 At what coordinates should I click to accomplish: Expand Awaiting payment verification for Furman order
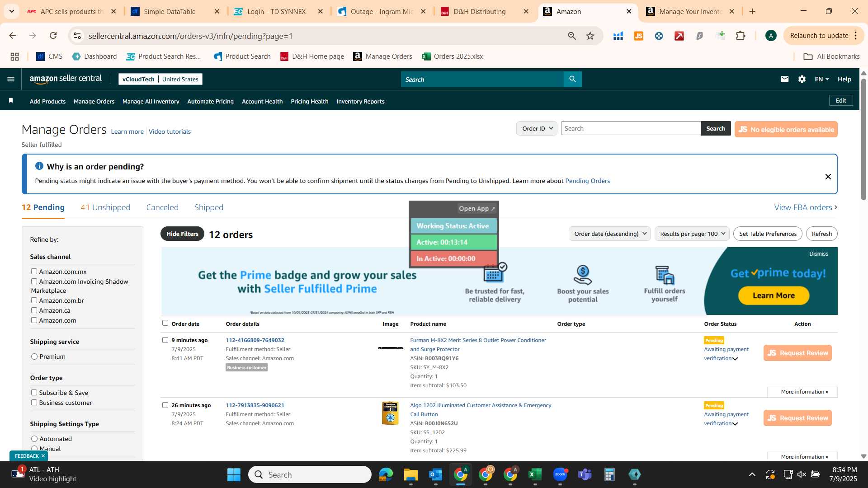[x=726, y=354]
